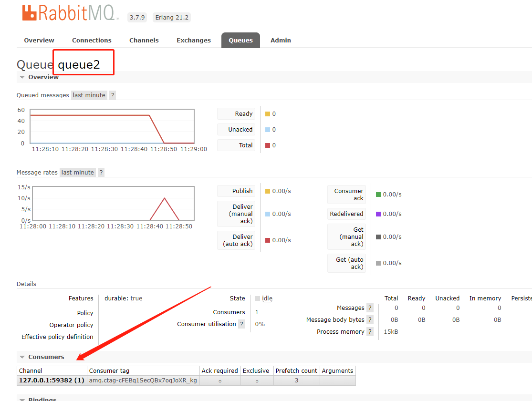Viewport: 532px width, 401px height.
Task: Click the RabbitMQ logo
Action: 71,13
